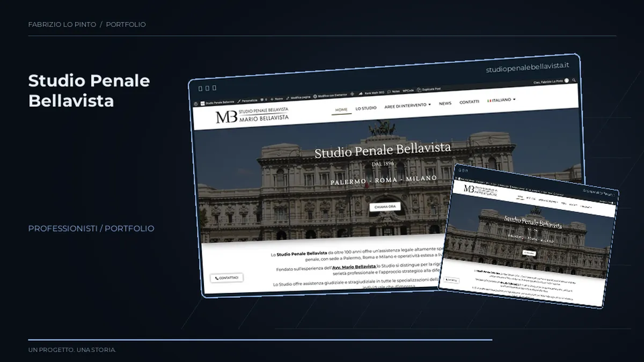The image size is (644, 362).
Task: Open Notes in the admin bar
Action: click(x=393, y=91)
